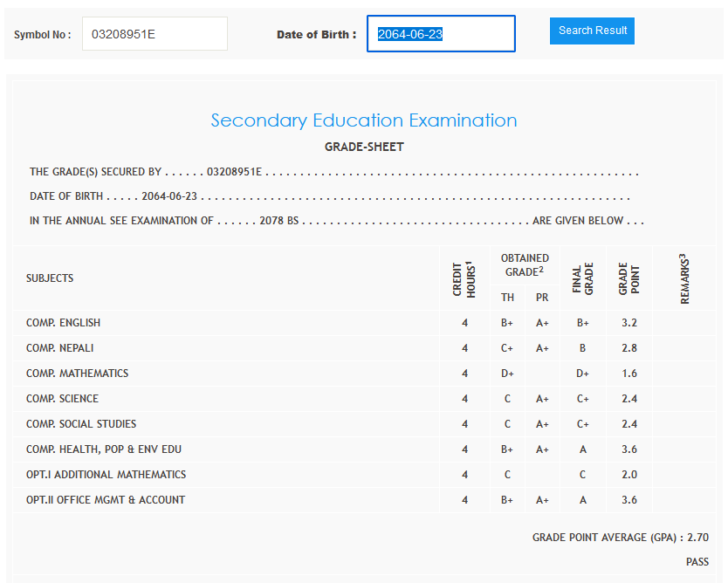This screenshot has width=728, height=583.
Task: Click the OPT.I ADDITIONAL MATHEMATICS subject
Action: [x=106, y=475]
